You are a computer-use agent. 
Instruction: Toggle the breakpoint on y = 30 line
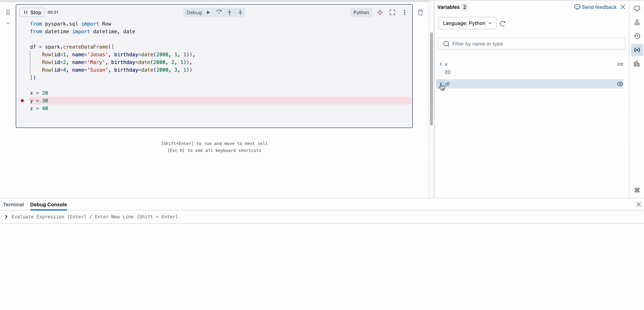click(22, 101)
